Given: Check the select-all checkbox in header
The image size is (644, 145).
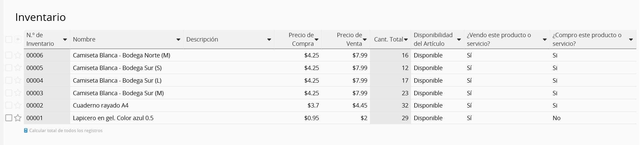Looking at the screenshot, I should tap(9, 39).
